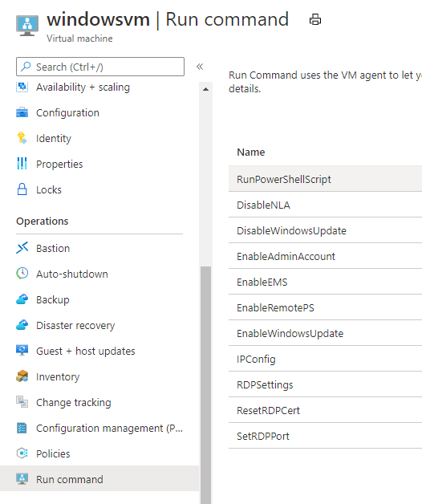Screen dimensions: 422x504
Task: Click the Auto-shutdown clock icon
Action: [22, 274]
